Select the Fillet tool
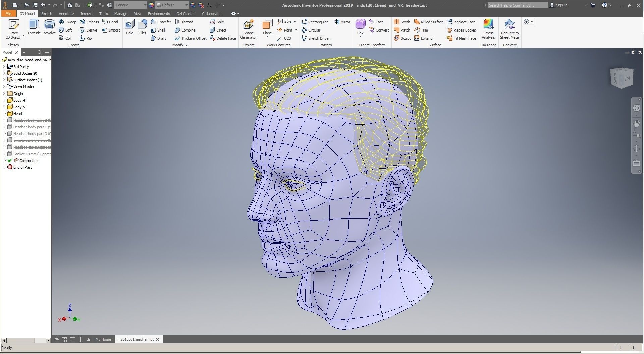Viewport: 644px width, 354px height. (x=142, y=27)
